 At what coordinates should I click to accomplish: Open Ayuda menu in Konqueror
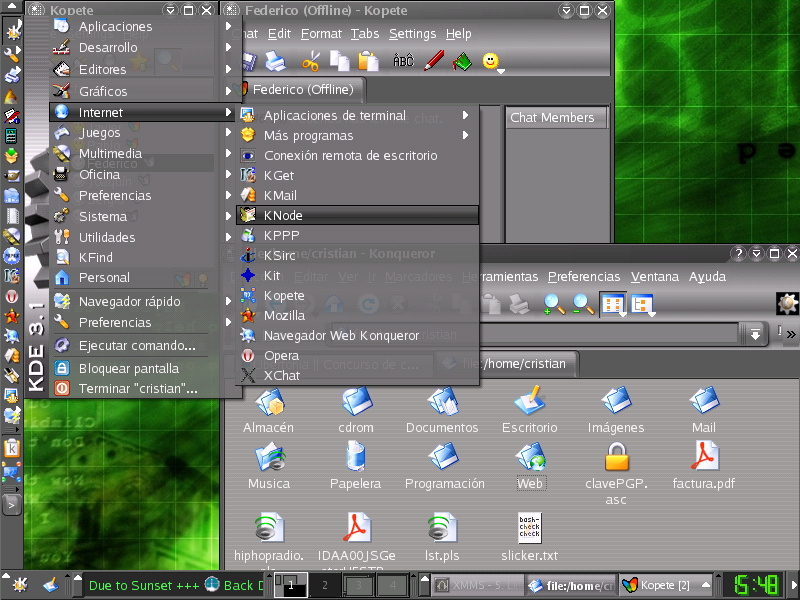(707, 277)
